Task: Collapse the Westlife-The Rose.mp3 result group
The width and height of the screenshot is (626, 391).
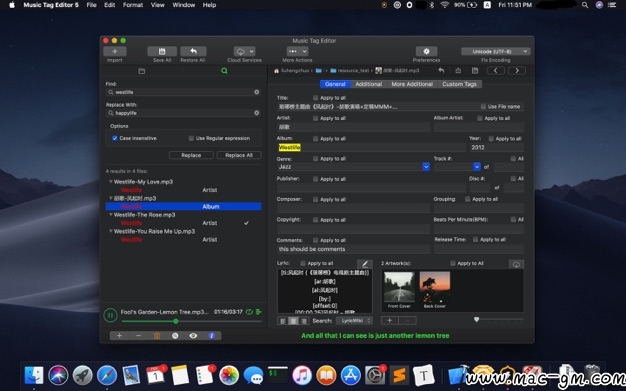Action: coord(111,215)
